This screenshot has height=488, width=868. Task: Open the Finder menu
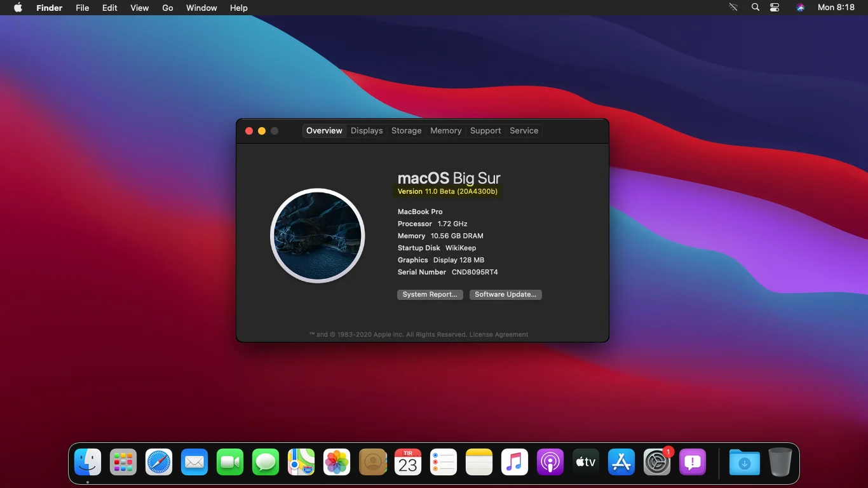click(49, 8)
